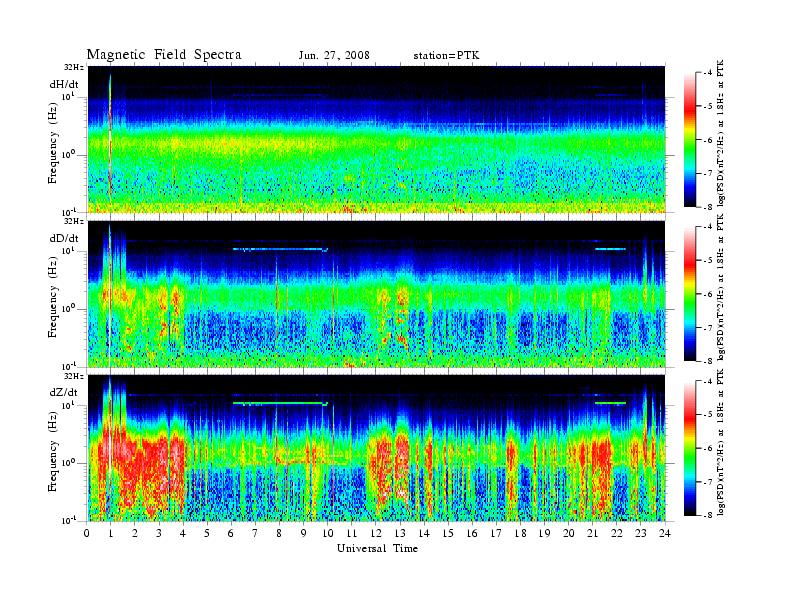Screen dimensions: 792x612
Task: Click the "dD/dt" panel label
Action: click(x=64, y=238)
